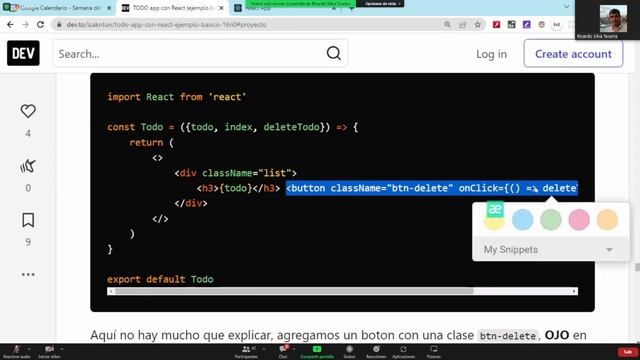Switch to Google Calendario tab

(x=58, y=8)
